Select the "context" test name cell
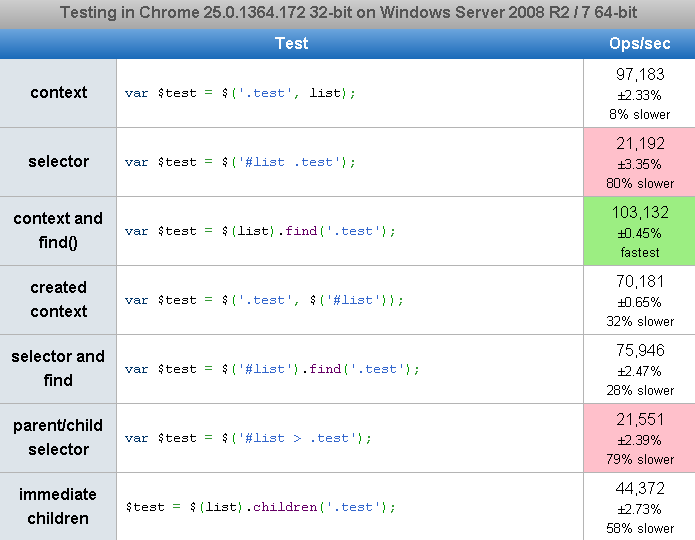The height and width of the screenshot is (540, 695). [x=58, y=93]
